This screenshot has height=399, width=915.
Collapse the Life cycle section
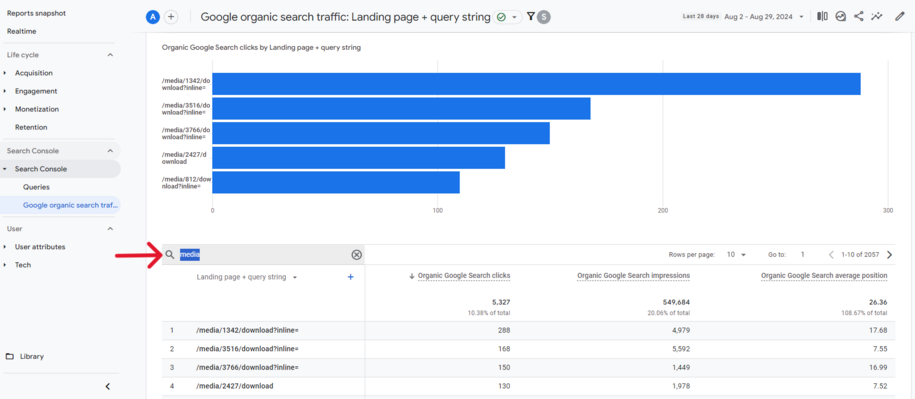(x=110, y=55)
